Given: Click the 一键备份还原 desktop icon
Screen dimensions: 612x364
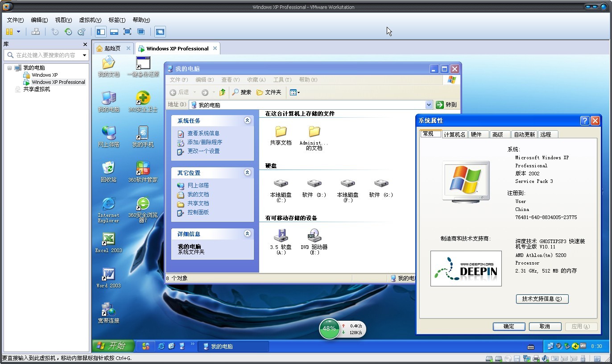Looking at the screenshot, I should click(143, 67).
